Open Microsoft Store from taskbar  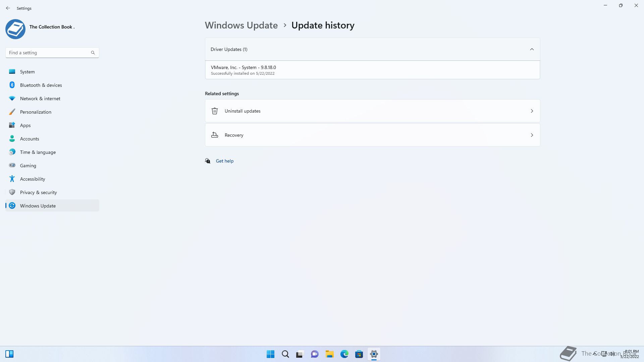coord(359,354)
